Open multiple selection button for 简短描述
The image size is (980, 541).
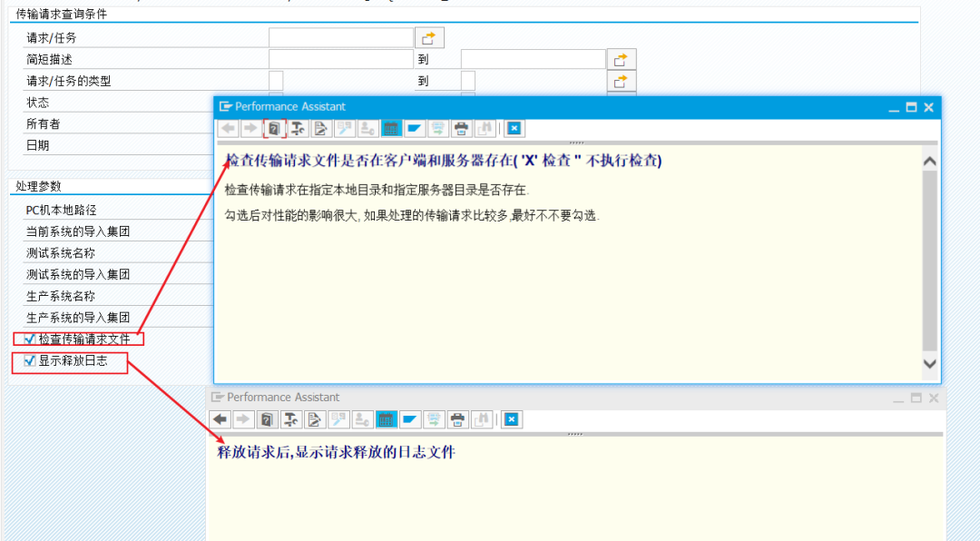622,59
